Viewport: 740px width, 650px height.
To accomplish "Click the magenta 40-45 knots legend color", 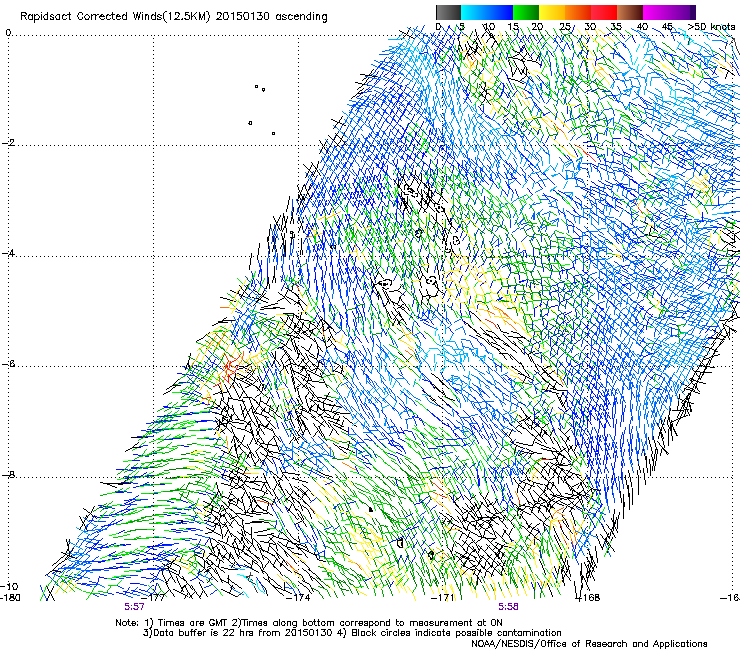I will pyautogui.click(x=656, y=12).
